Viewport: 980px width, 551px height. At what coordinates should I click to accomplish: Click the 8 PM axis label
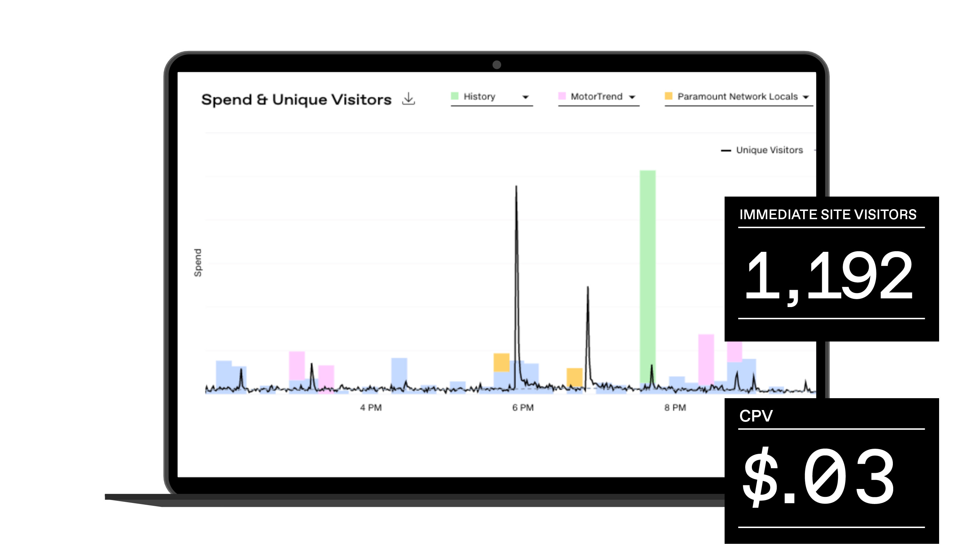pos(675,408)
